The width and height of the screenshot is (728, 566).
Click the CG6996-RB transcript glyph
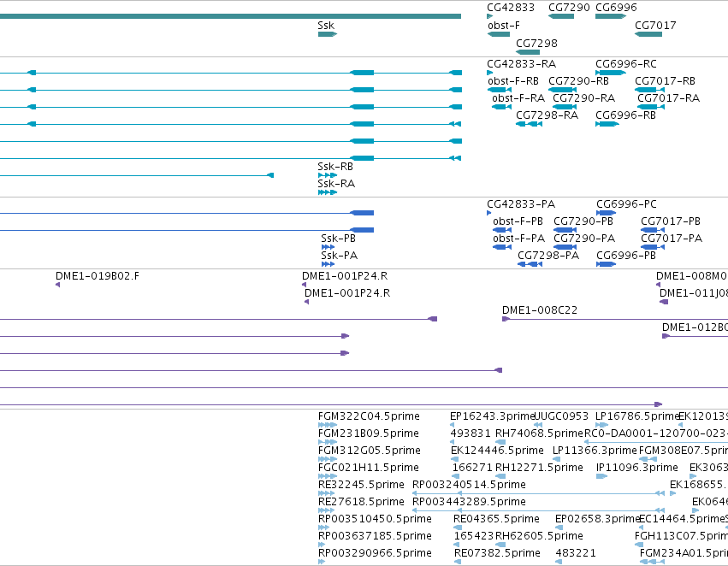[x=607, y=124]
